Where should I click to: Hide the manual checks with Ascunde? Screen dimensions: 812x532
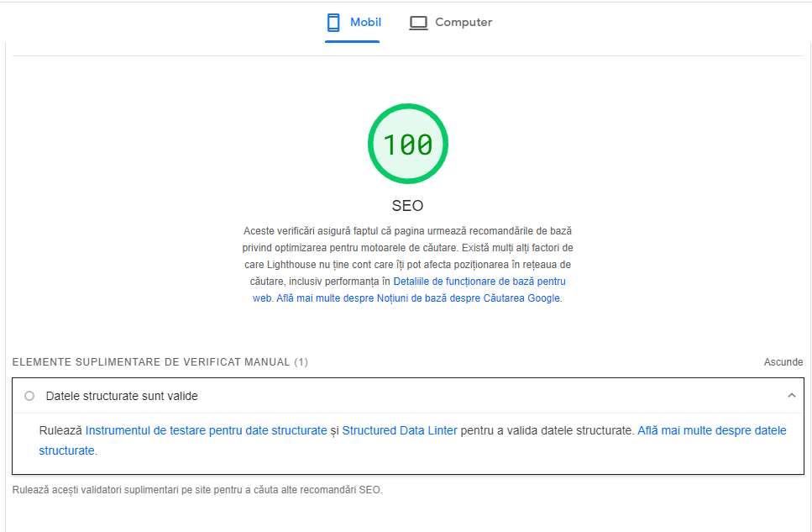[x=783, y=361]
